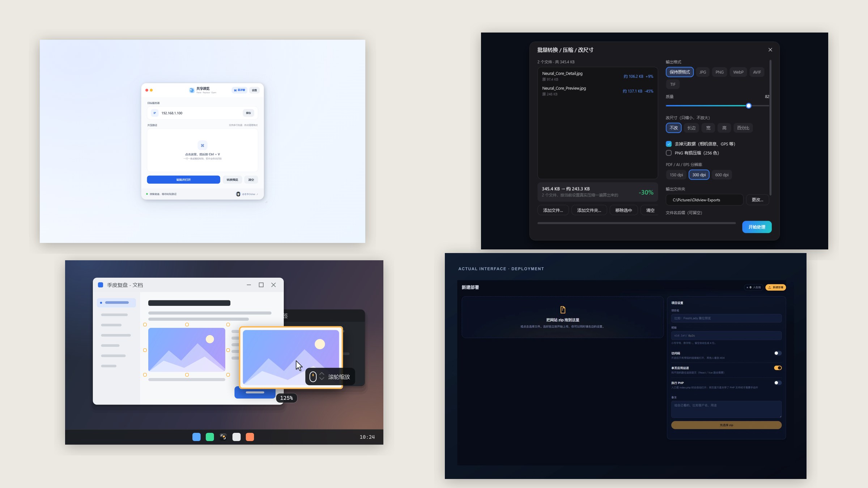Click the 192.168.1.100 server address field
The width and height of the screenshot is (868, 488).
[x=203, y=113]
